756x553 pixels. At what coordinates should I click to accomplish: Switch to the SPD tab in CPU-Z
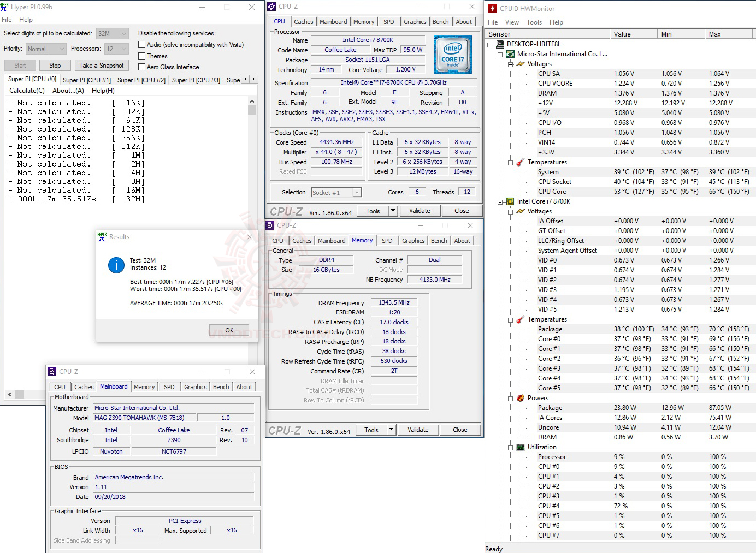[x=389, y=21]
